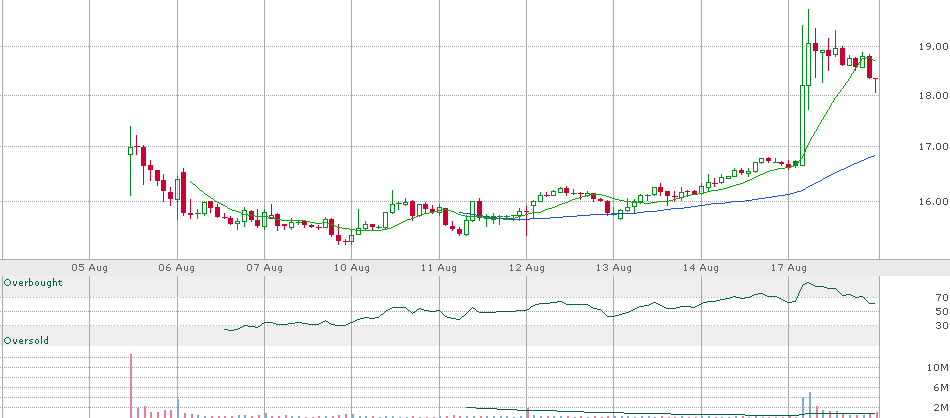Image resolution: width=950 pixels, height=418 pixels.
Task: Click the 07 Aug date label
Action: click(x=264, y=267)
